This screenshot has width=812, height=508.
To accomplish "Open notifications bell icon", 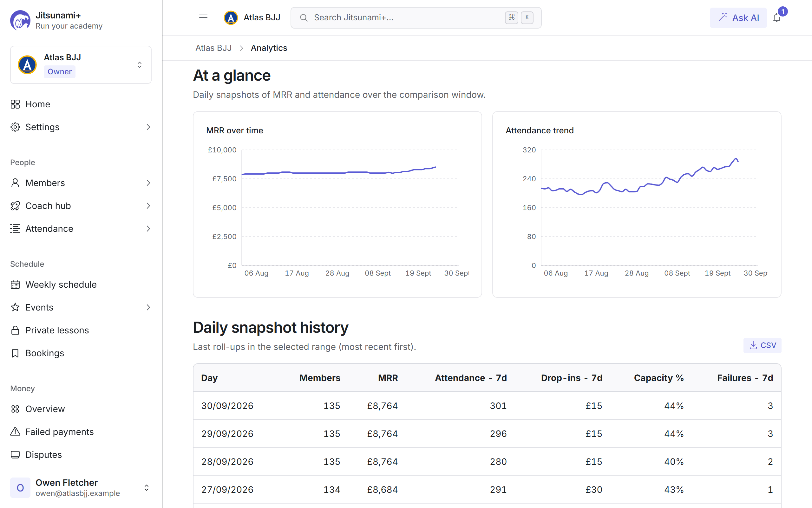I will 777,18.
